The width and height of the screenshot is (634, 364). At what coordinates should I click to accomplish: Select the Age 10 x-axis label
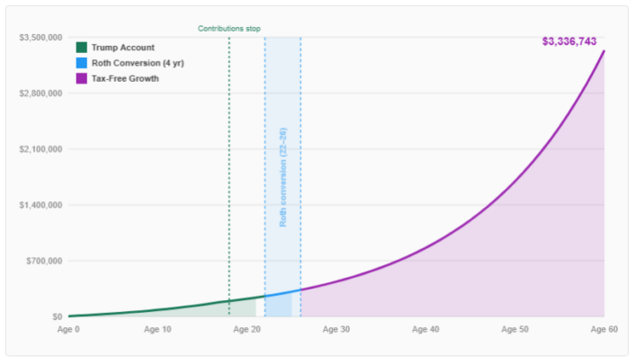tap(157, 330)
